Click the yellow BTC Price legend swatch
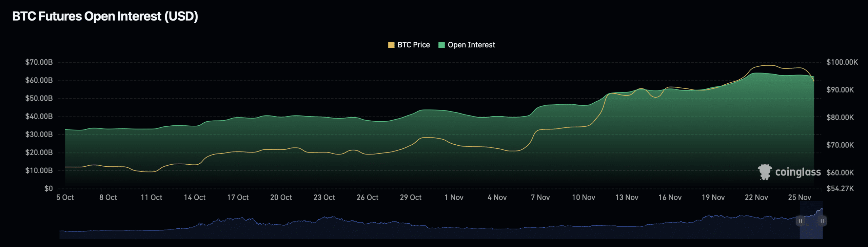The image size is (868, 247). [x=391, y=45]
